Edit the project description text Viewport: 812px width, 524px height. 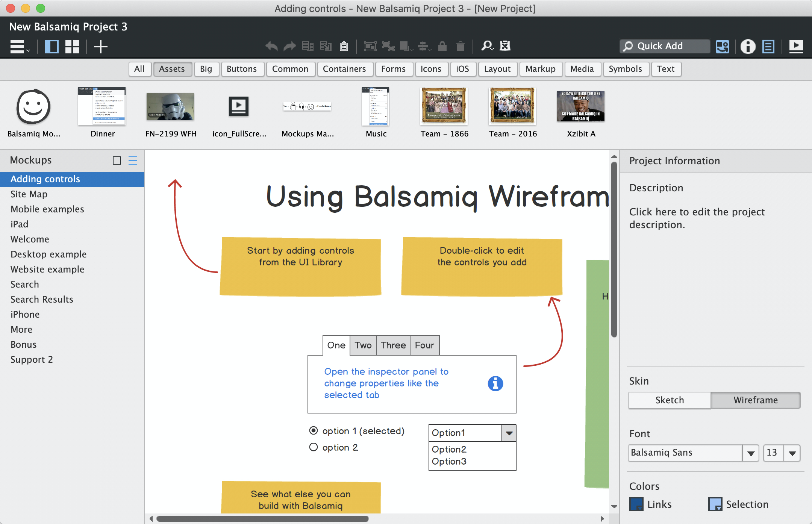(x=697, y=218)
